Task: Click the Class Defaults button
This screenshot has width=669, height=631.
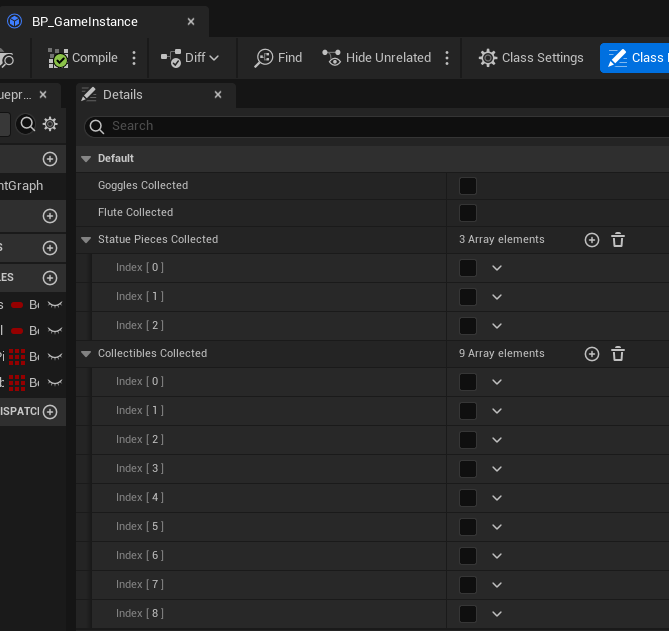Action: click(x=635, y=58)
